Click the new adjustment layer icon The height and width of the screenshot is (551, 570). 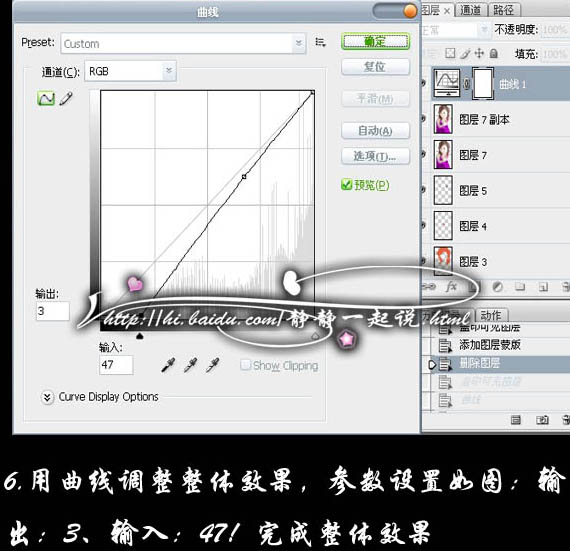pyautogui.click(x=498, y=287)
